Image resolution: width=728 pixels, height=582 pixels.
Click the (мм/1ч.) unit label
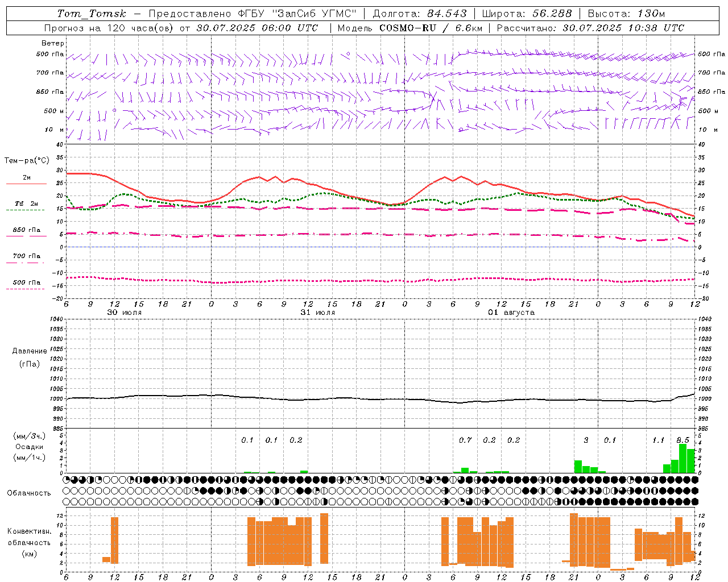point(30,458)
